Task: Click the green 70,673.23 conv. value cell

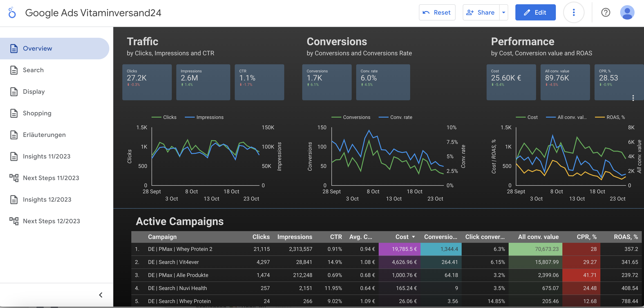Action: pos(535,249)
